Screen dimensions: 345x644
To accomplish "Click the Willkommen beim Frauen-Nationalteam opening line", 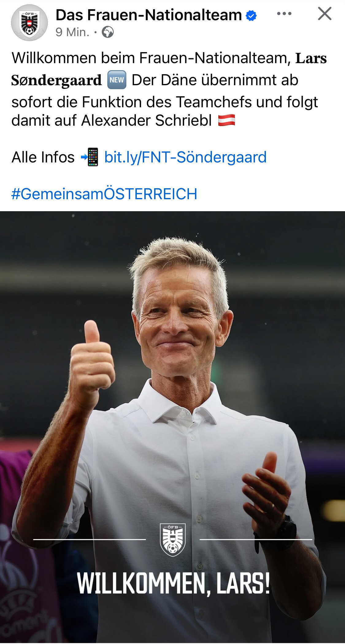I will [151, 58].
